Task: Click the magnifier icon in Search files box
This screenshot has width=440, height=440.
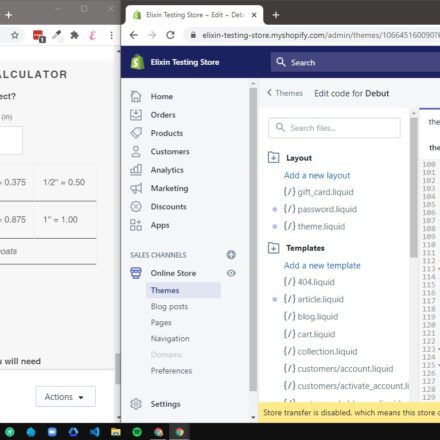Action: click(x=280, y=128)
